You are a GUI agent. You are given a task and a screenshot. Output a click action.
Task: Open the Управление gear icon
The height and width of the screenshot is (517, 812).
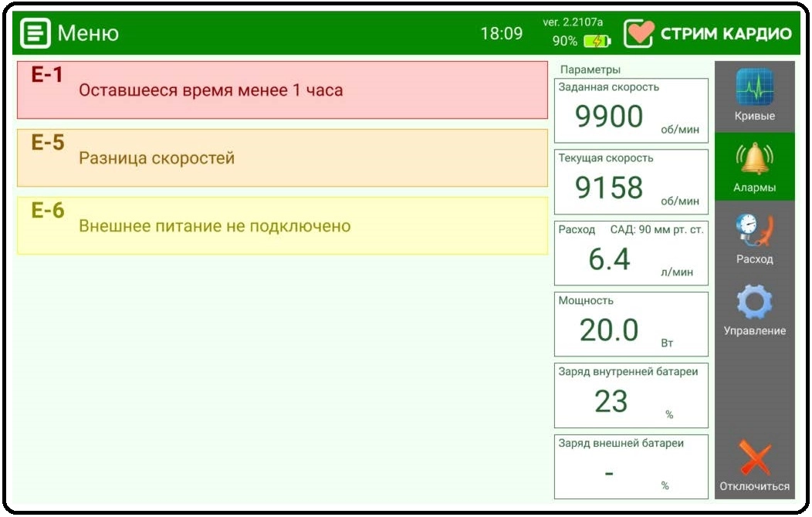click(754, 302)
